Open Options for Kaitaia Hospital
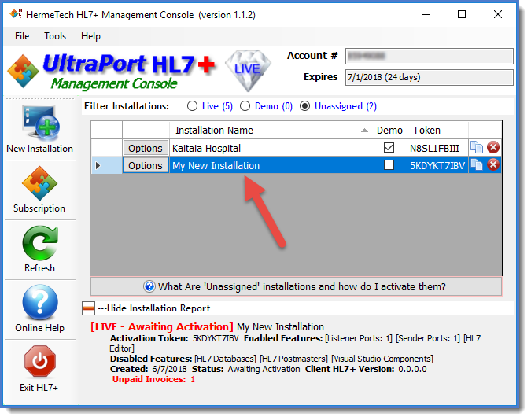This screenshot has width=531, height=420. coord(146,148)
